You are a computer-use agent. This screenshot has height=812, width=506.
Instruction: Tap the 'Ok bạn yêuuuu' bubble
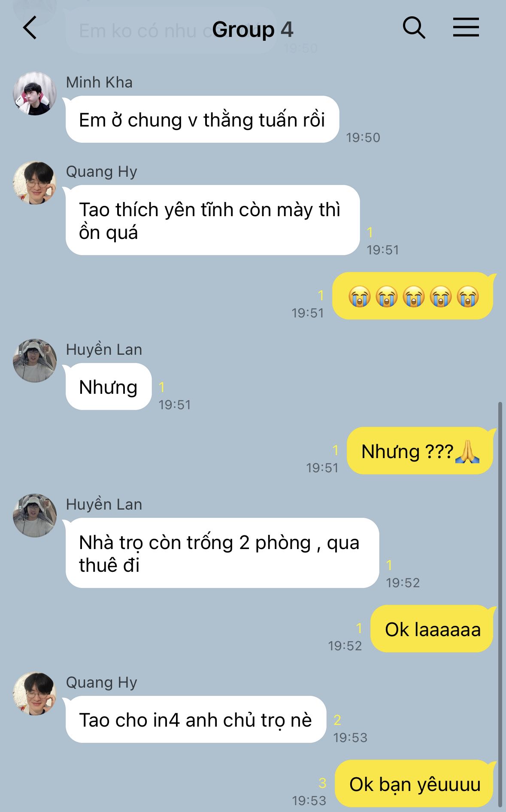coord(414,783)
